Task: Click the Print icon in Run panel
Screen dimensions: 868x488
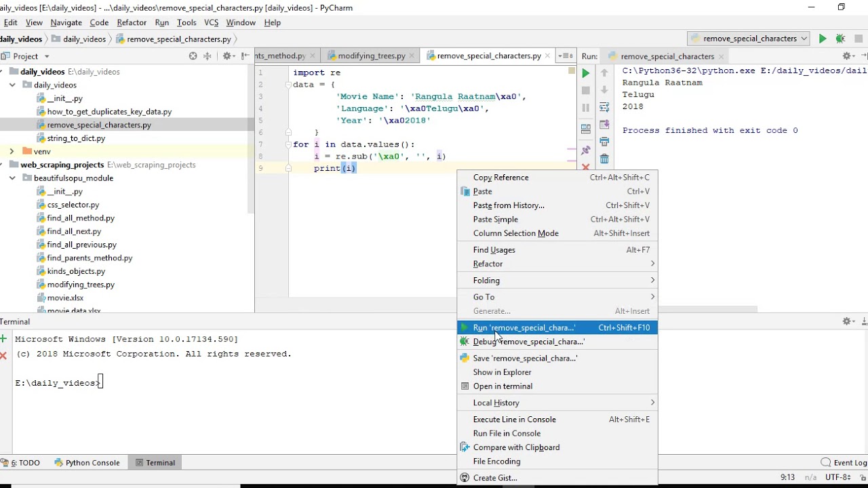Action: [x=604, y=142]
